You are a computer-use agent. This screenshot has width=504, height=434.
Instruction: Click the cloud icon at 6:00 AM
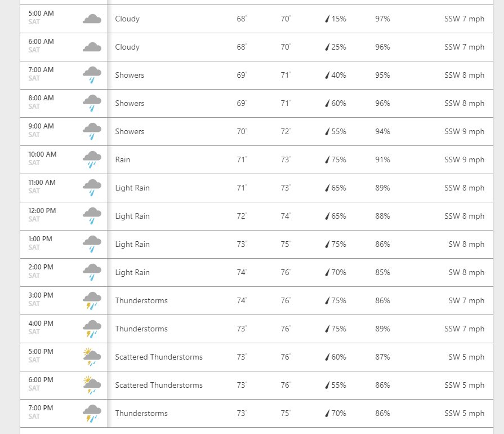(x=92, y=47)
